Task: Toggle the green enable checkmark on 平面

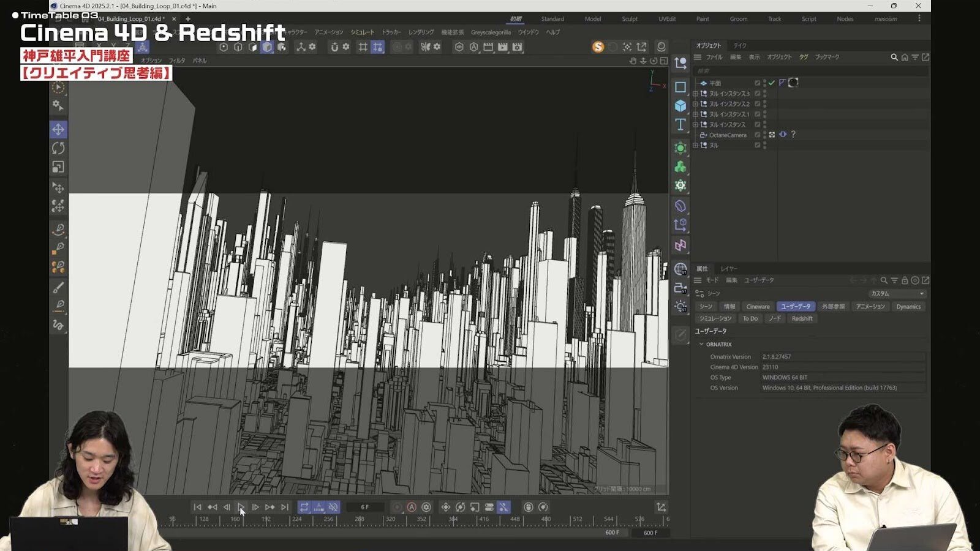Action: click(x=771, y=81)
